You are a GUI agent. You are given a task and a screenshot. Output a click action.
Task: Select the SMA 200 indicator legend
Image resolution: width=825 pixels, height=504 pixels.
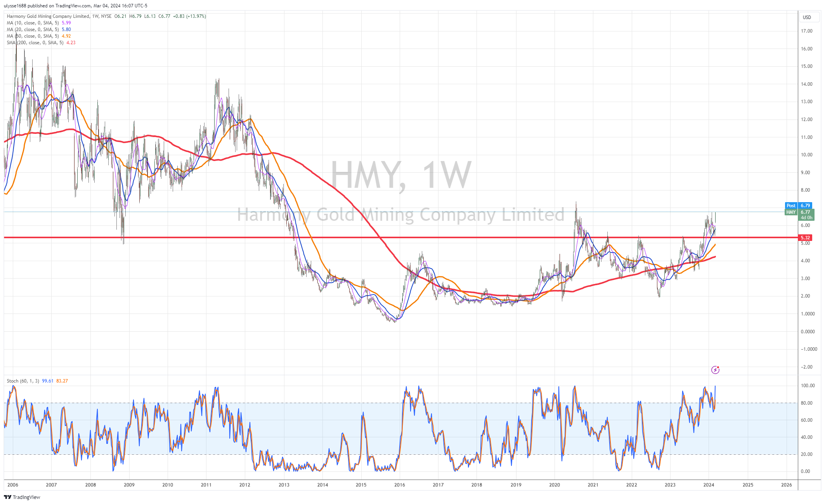click(35, 43)
